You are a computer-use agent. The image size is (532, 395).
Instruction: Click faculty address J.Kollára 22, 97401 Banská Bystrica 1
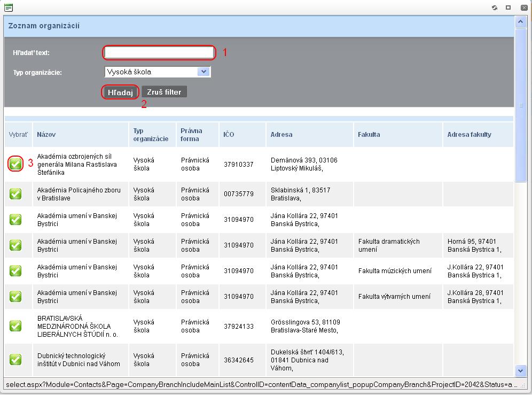click(475, 271)
